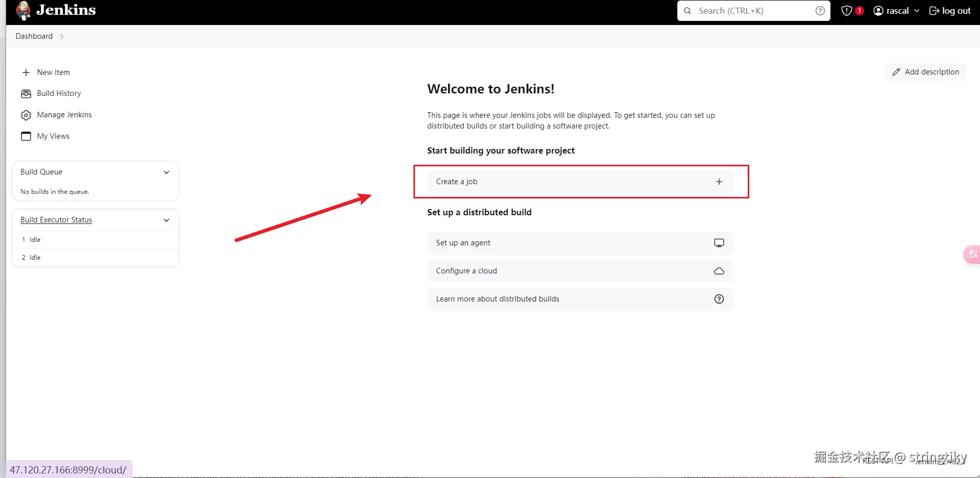Open the Dashboard breadcrumb link
Image resolution: width=980 pixels, height=478 pixels.
pyautogui.click(x=34, y=36)
